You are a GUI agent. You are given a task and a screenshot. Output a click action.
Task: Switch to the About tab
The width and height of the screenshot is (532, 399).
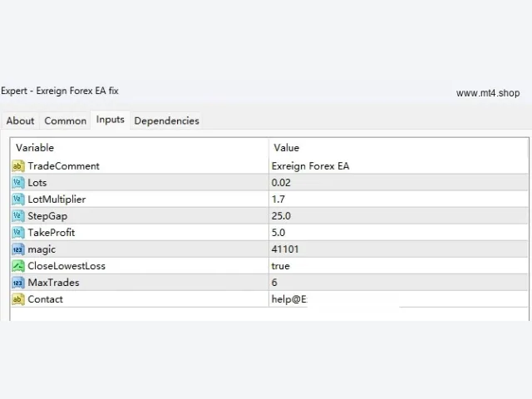pos(20,121)
